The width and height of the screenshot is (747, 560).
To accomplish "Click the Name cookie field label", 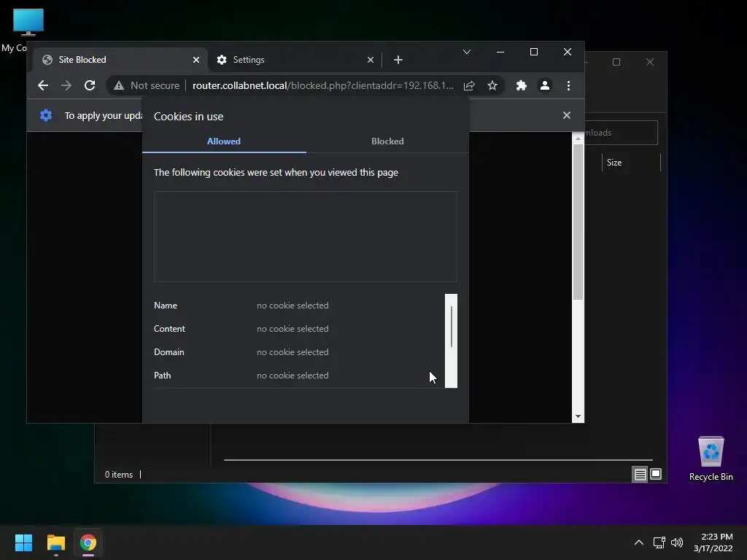I will [166, 306].
